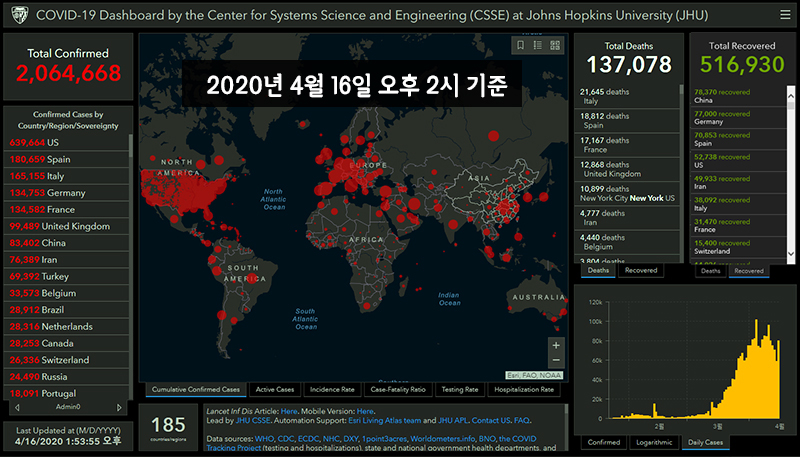800x457 pixels.
Task: Select Deaths tab under Total Recovered panel
Action: [x=711, y=271]
